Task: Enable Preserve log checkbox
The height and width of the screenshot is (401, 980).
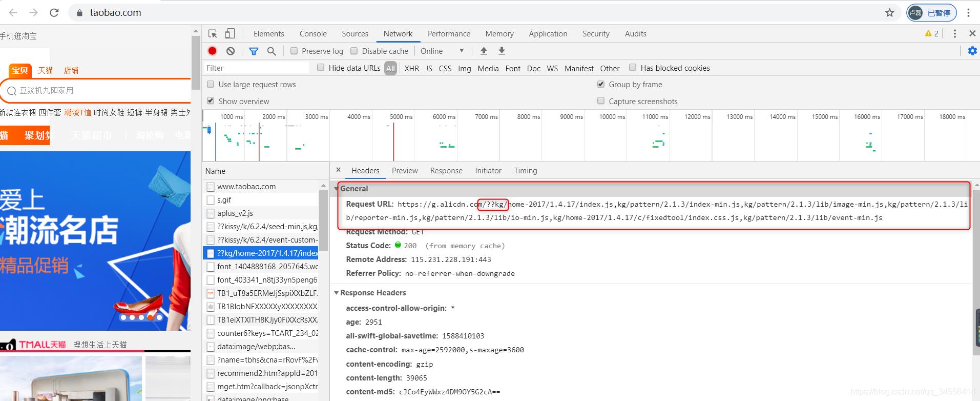Action: (x=294, y=51)
